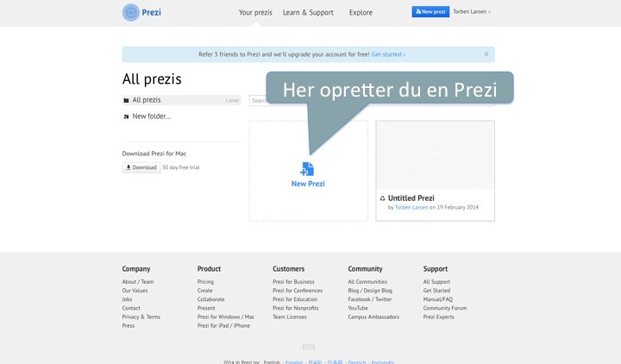621x364 pixels.
Task: Click the New Prezi text label
Action: coord(308,184)
